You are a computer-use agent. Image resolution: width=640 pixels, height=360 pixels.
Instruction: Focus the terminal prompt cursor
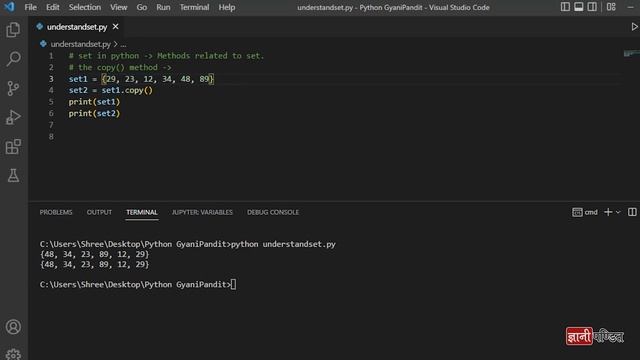click(x=233, y=284)
